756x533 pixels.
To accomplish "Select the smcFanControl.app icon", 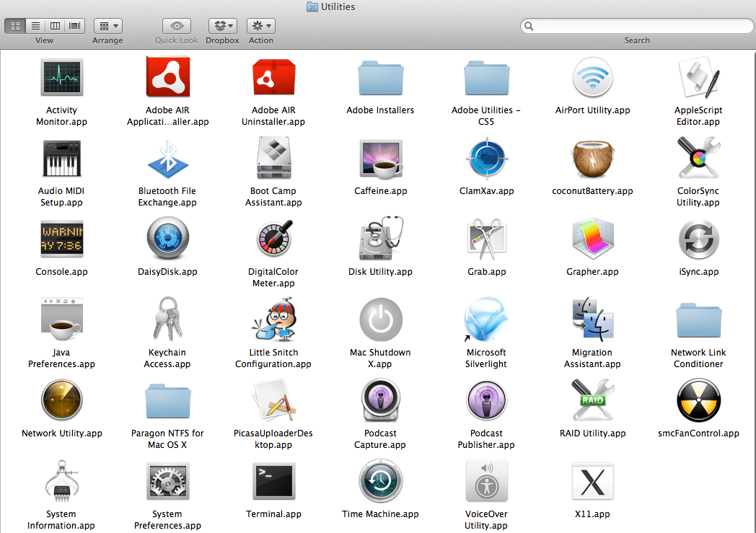I will pos(698,400).
